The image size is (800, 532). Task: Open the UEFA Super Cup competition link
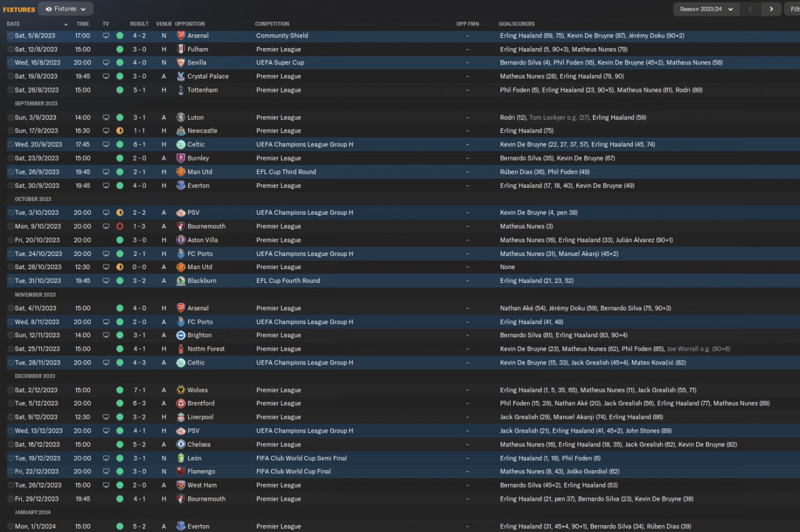[x=280, y=62]
